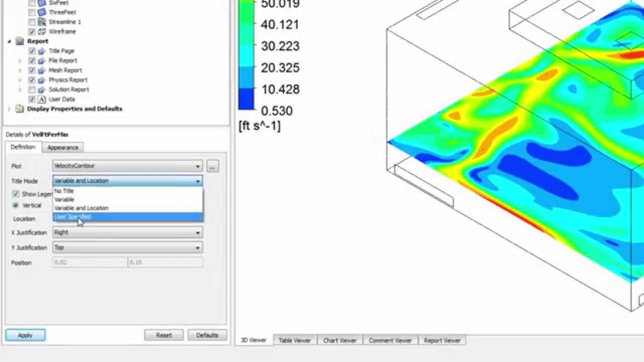Expand the File Report node
Screen dimensions: 644x362
pos(21,60)
